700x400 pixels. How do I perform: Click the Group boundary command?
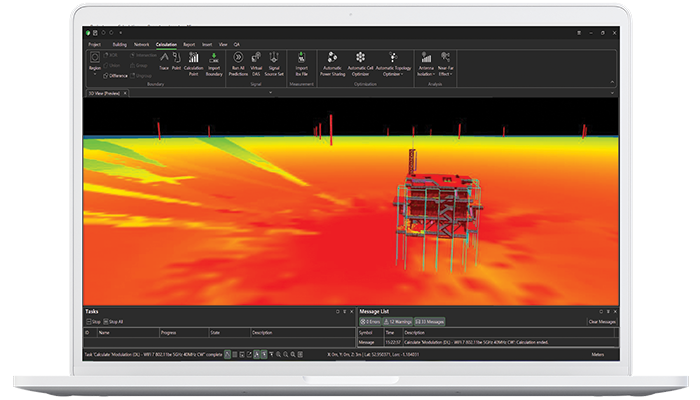coord(139,66)
